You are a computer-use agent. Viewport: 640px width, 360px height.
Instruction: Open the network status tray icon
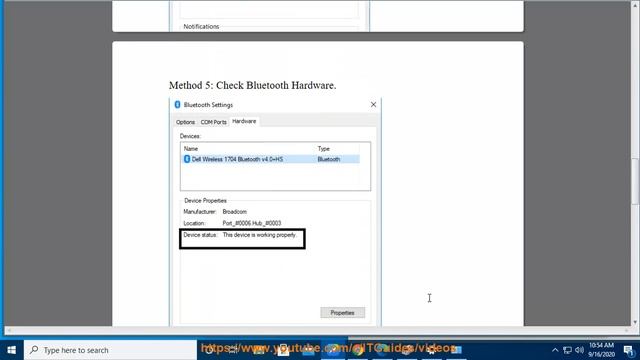coord(567,350)
